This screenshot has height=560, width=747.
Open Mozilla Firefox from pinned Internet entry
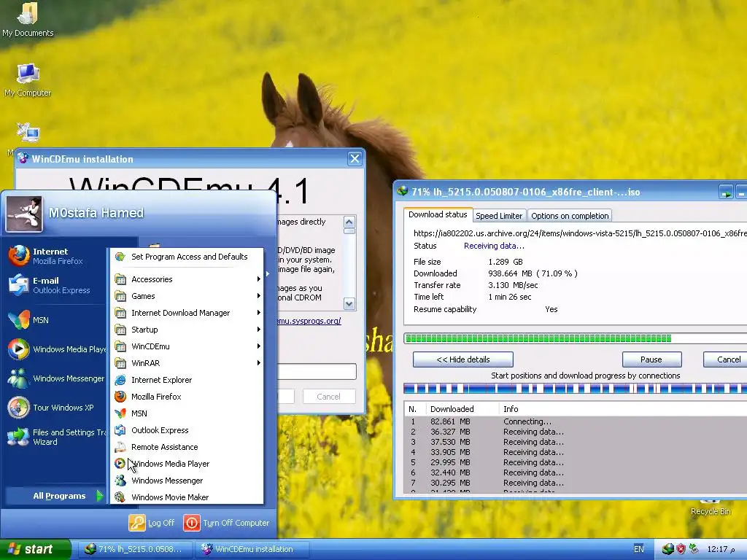coord(56,256)
